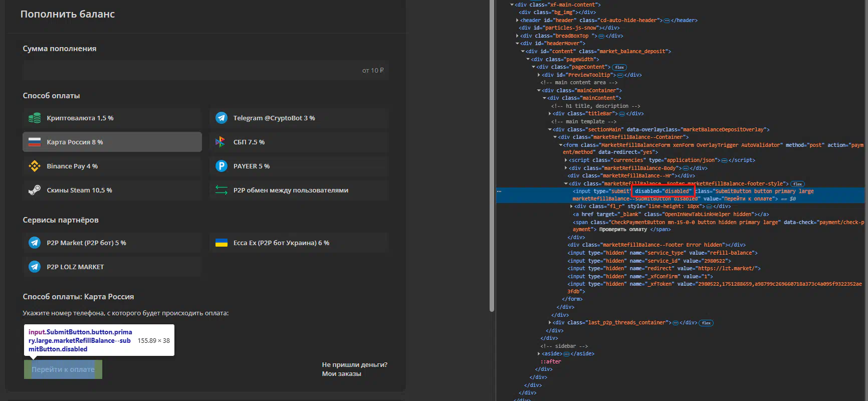This screenshot has width=868, height=401.
Task: Select the ::after pseudo-element row
Action: (x=551, y=362)
